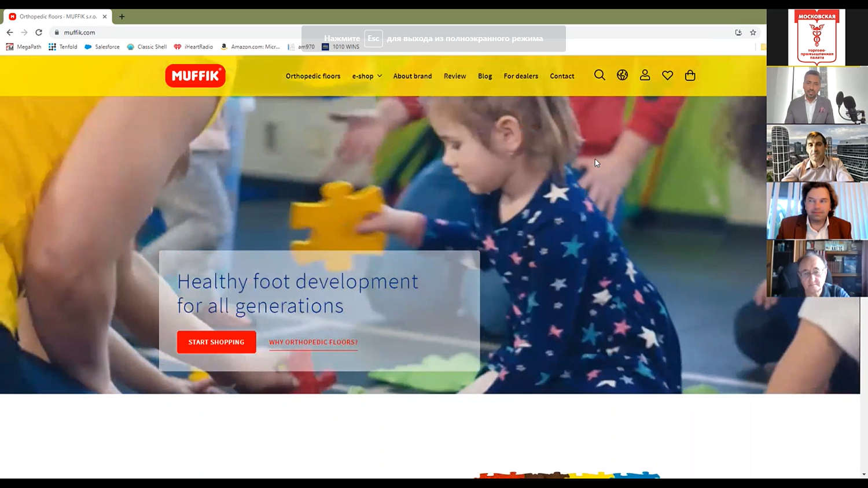
Task: Open a new browser tab
Action: coord(122,17)
